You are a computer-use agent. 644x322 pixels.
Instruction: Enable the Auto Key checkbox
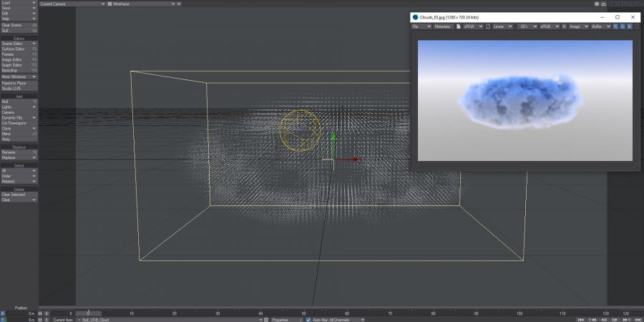point(308,319)
